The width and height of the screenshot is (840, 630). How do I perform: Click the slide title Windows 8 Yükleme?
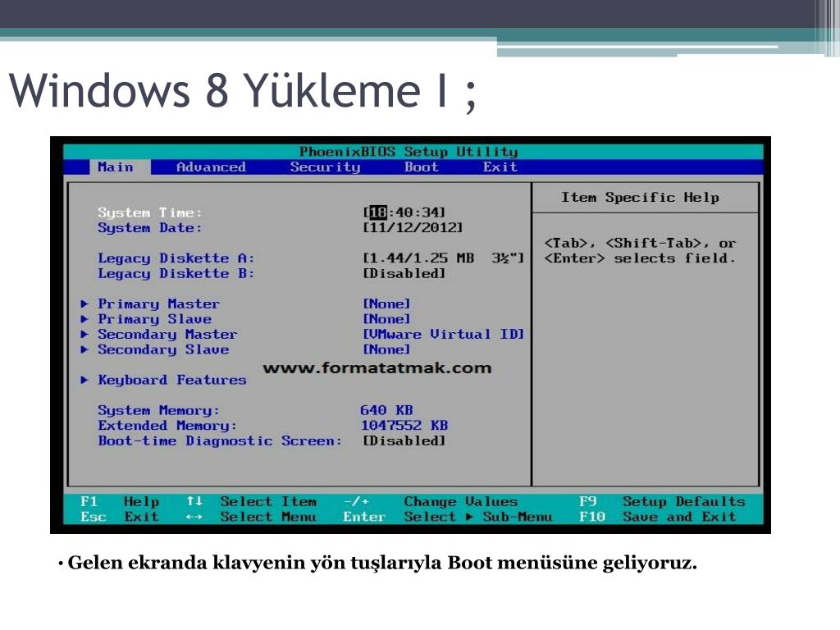point(243,90)
